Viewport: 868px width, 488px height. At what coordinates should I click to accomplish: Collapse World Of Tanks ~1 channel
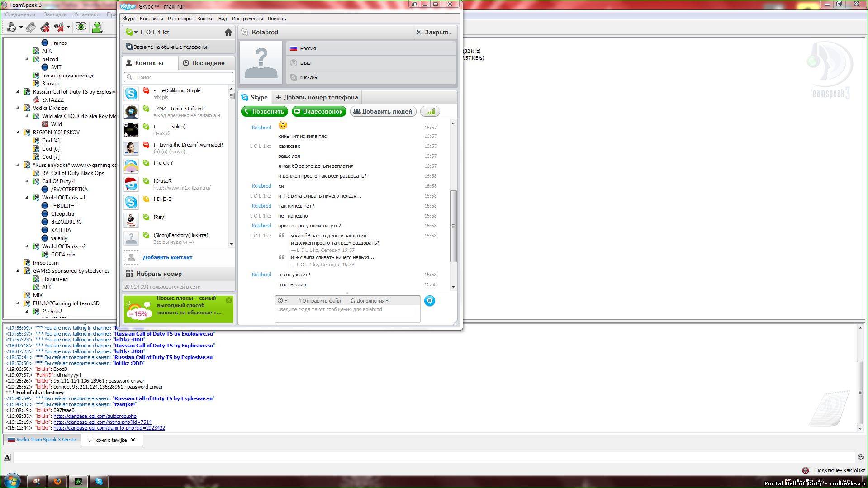27,198
